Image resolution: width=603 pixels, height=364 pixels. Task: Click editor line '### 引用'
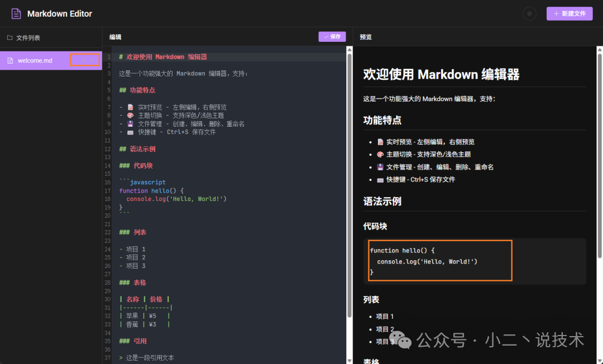[133, 341]
